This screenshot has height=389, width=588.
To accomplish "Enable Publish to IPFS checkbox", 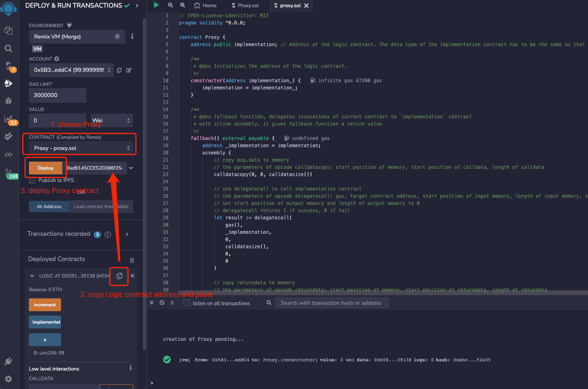I will (x=32, y=180).
